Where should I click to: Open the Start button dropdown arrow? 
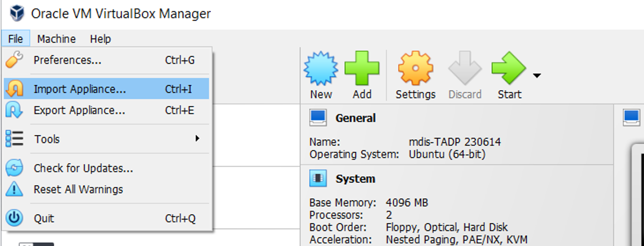(x=537, y=75)
